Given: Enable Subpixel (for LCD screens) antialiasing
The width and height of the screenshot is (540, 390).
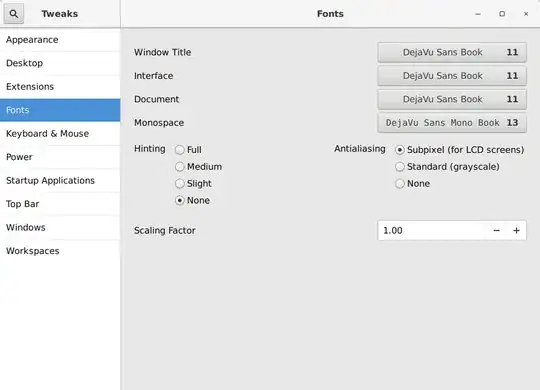Looking at the screenshot, I should (399, 150).
